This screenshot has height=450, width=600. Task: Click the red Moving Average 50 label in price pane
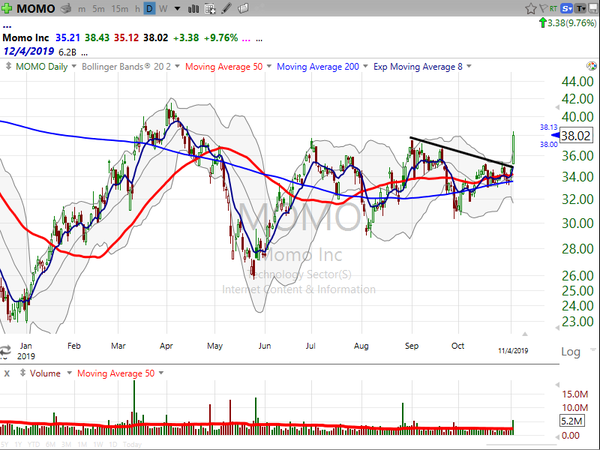pos(224,67)
